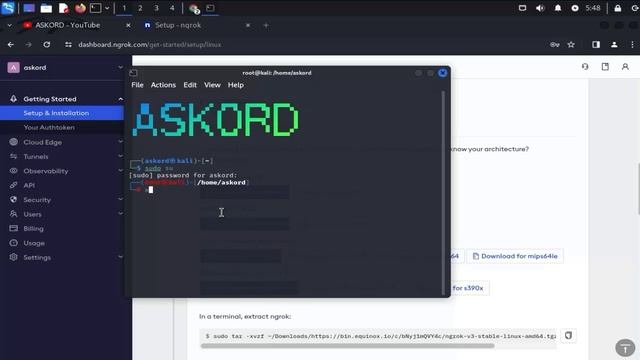
Task: Open the browser profile icon
Action: [614, 44]
